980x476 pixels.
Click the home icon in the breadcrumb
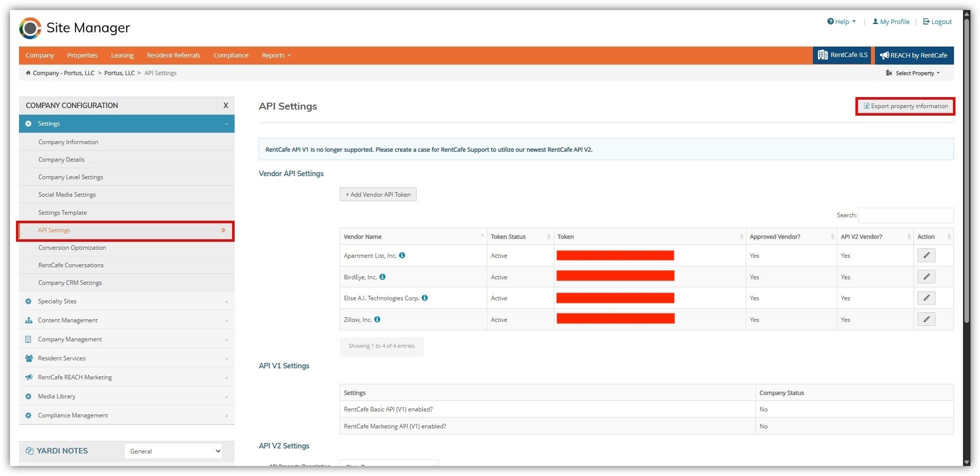(28, 73)
